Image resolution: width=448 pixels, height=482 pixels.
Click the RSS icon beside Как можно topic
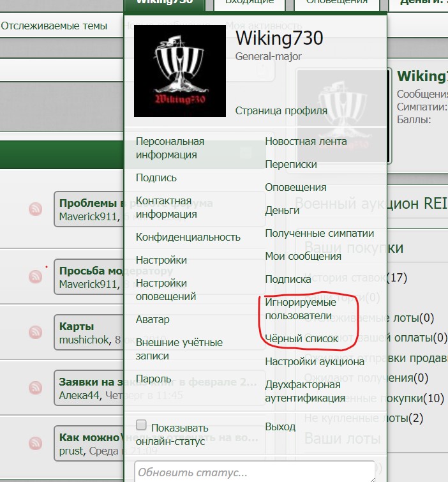[35, 444]
